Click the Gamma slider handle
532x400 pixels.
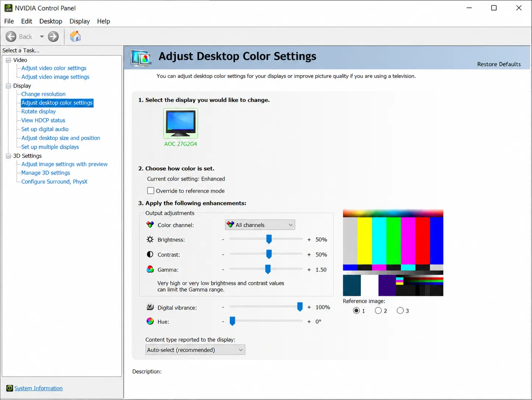pos(268,269)
